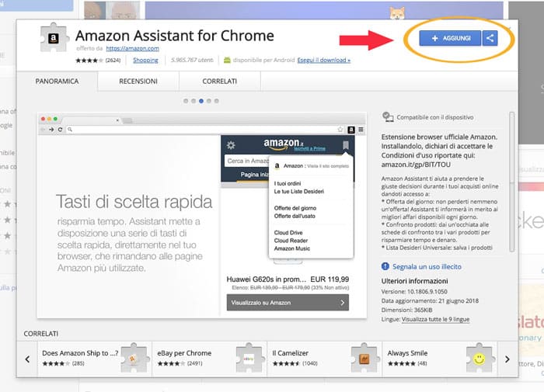
Task: Click the Huawei G620s product title
Action: point(267,279)
